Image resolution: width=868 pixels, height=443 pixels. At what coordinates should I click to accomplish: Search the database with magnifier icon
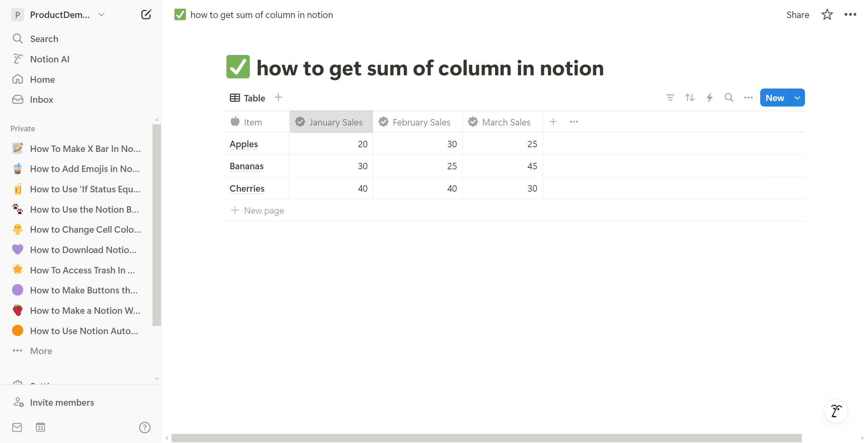click(x=729, y=98)
